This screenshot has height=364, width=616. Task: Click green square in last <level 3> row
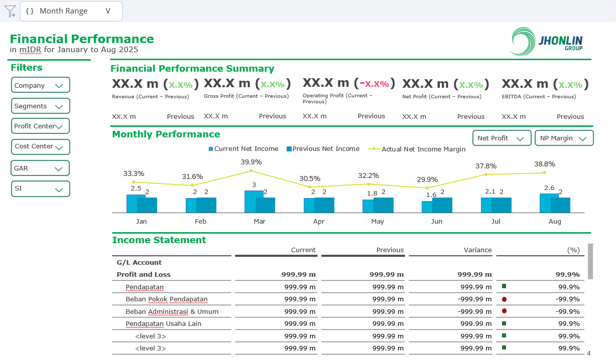[x=504, y=347]
